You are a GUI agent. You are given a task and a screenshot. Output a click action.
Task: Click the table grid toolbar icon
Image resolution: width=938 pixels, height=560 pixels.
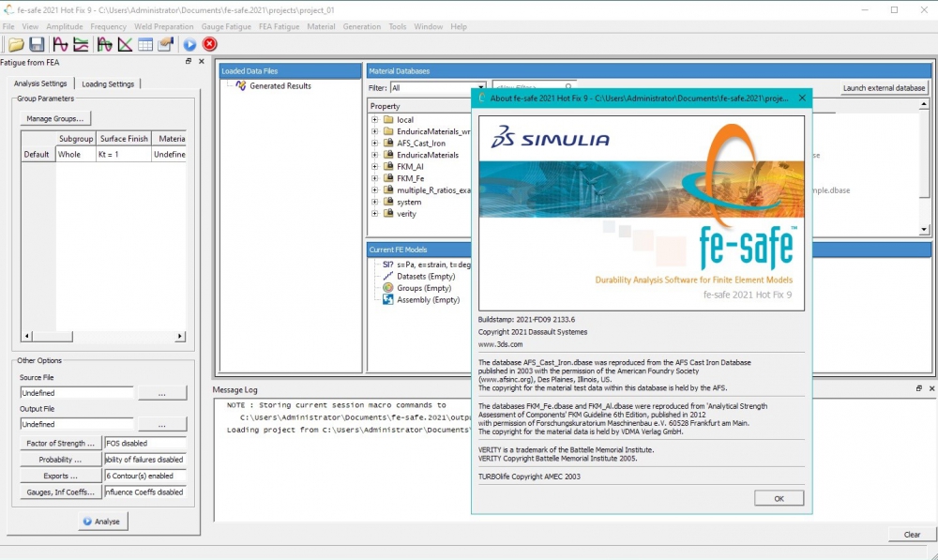click(145, 44)
